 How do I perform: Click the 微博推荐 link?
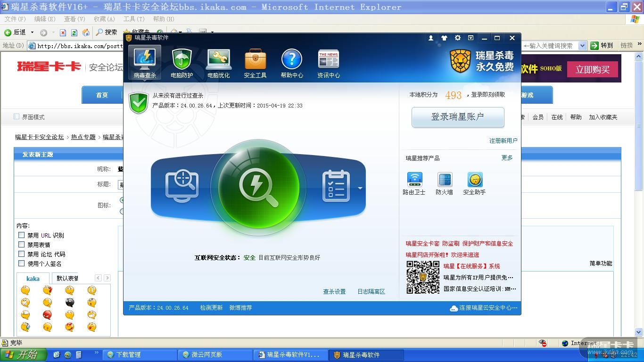(240, 307)
